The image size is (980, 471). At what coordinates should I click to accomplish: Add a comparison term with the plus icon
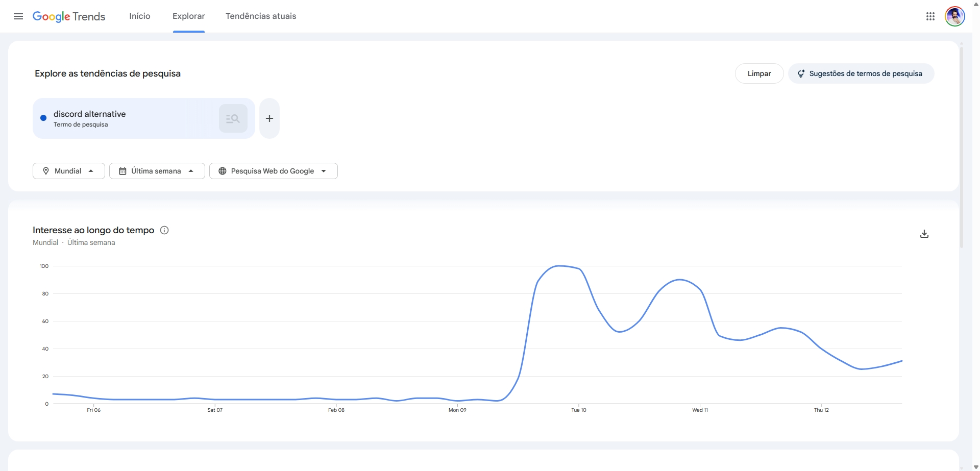click(269, 118)
